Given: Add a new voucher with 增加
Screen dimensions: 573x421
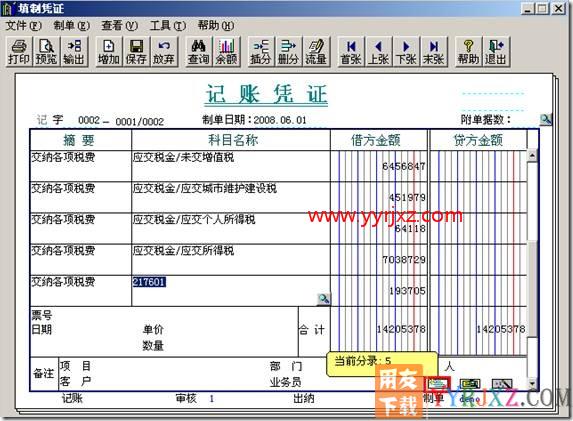Looking at the screenshot, I should click(109, 52).
